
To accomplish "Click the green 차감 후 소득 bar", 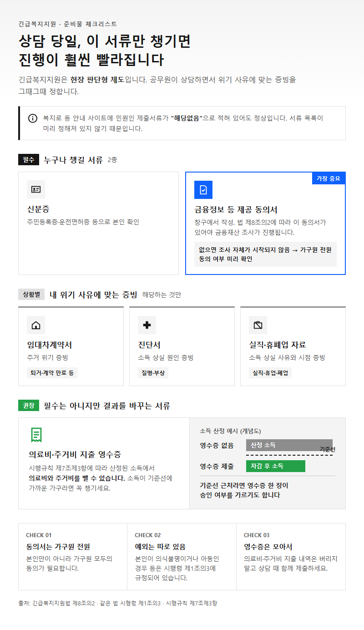I will click(x=276, y=466).
